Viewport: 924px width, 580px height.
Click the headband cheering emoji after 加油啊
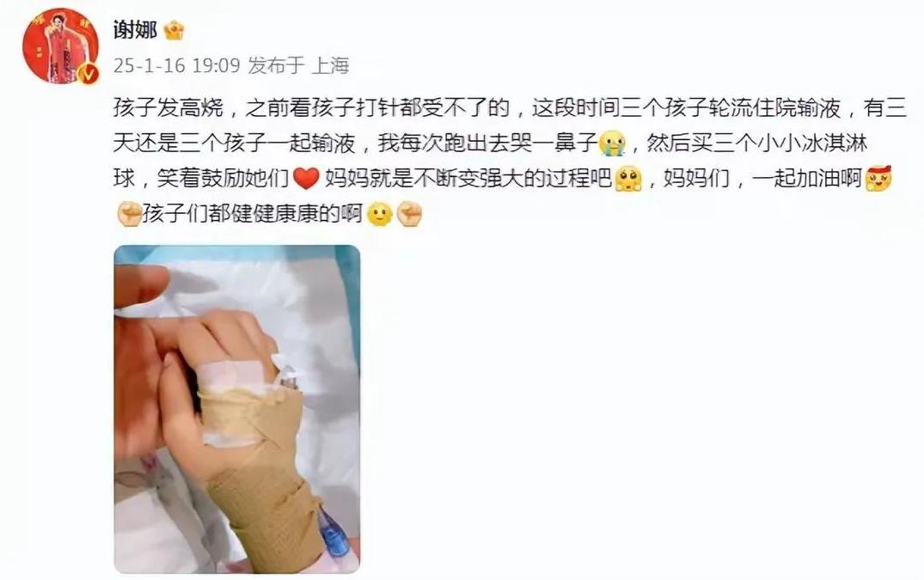[x=878, y=179]
